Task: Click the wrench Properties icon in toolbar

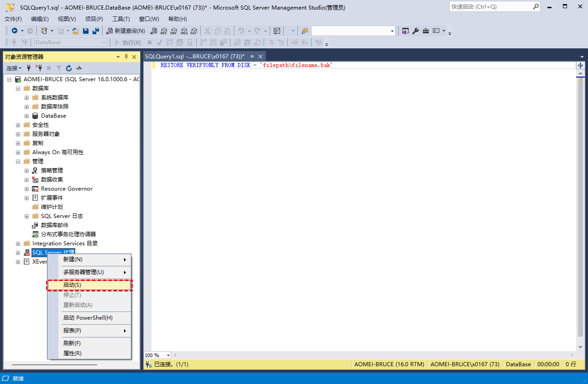Action: point(416,31)
